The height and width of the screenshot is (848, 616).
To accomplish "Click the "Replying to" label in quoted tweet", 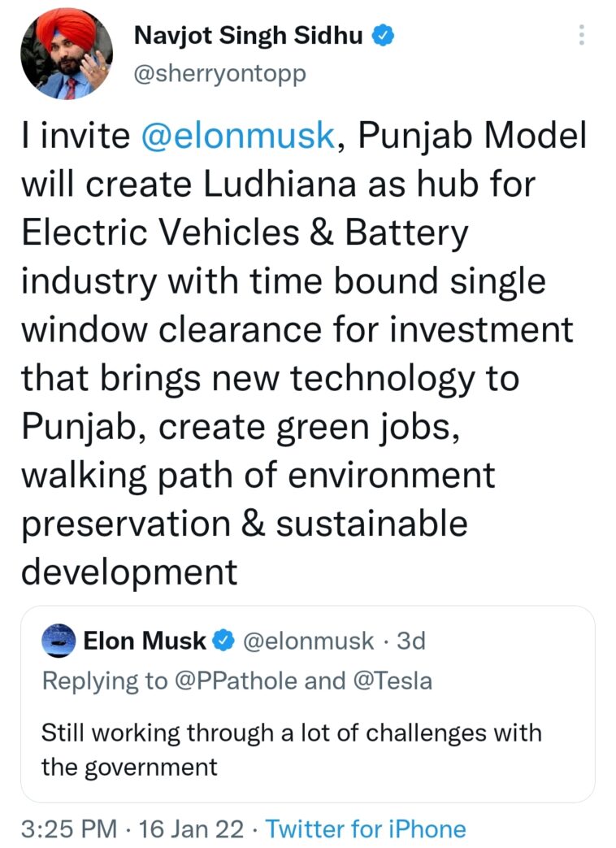I will (x=104, y=681).
